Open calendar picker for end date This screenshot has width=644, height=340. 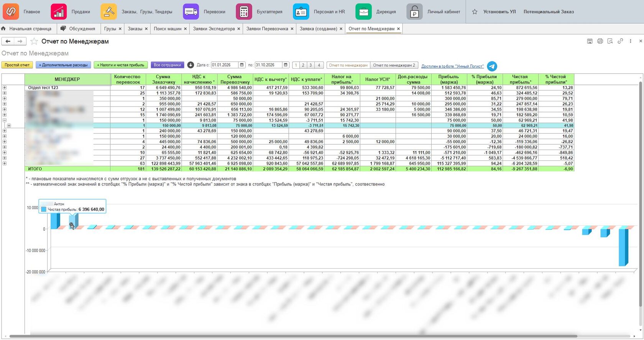click(286, 65)
